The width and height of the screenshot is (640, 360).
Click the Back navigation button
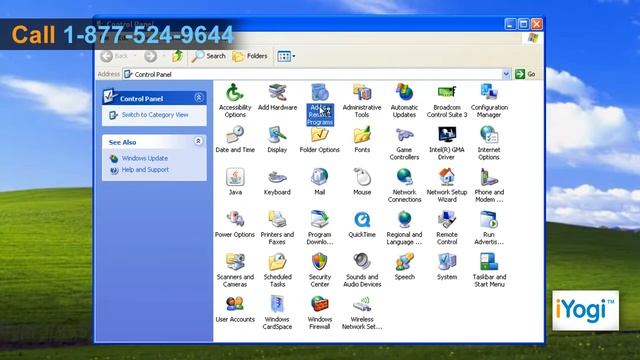click(x=115, y=56)
